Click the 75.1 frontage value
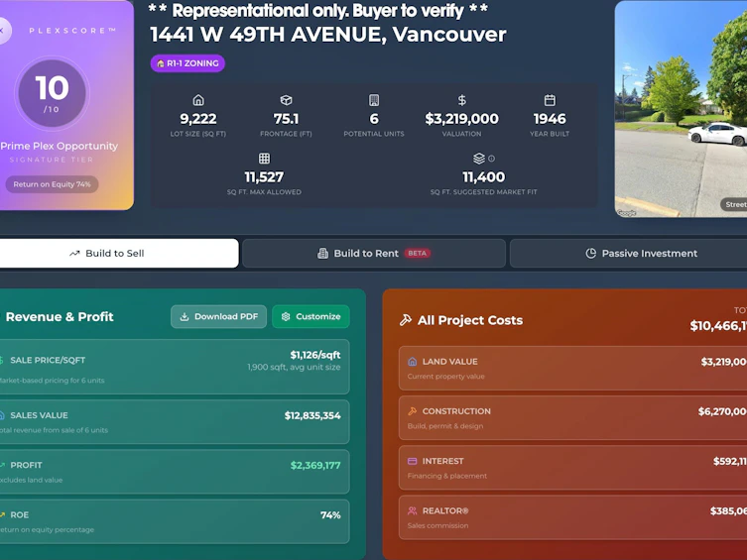 pyautogui.click(x=286, y=119)
